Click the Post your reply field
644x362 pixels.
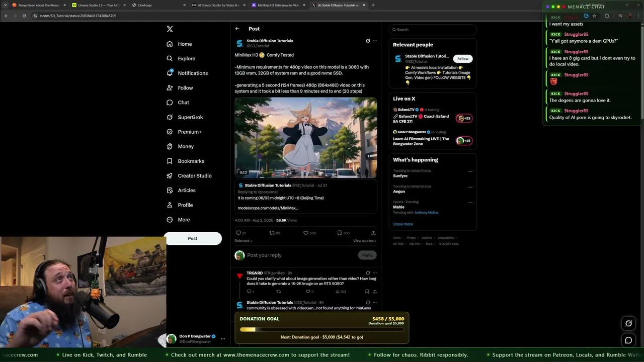[301, 255]
